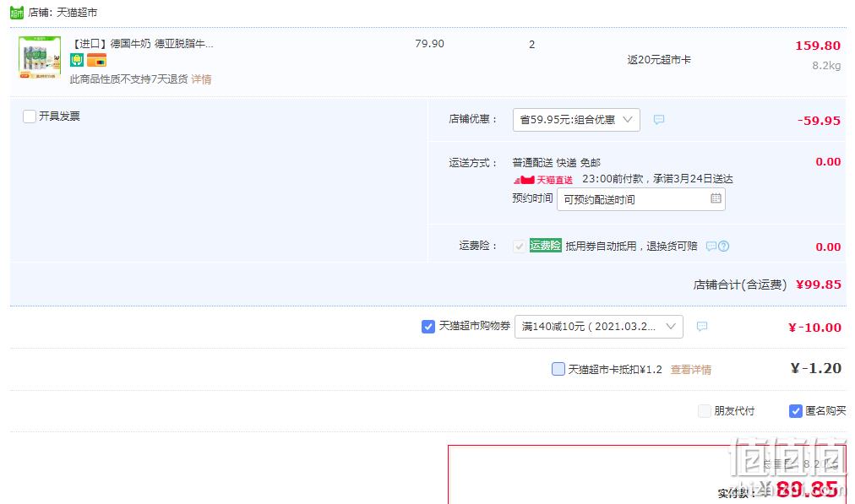Click the comment icon next to 店铺优惠 dropdown
This screenshot has height=504, width=855.
pos(659,119)
